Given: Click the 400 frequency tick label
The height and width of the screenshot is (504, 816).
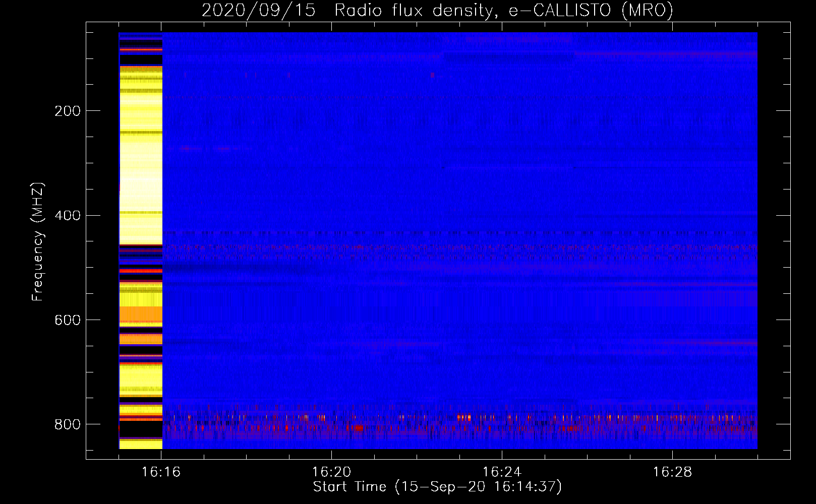Looking at the screenshot, I should coord(68,216).
